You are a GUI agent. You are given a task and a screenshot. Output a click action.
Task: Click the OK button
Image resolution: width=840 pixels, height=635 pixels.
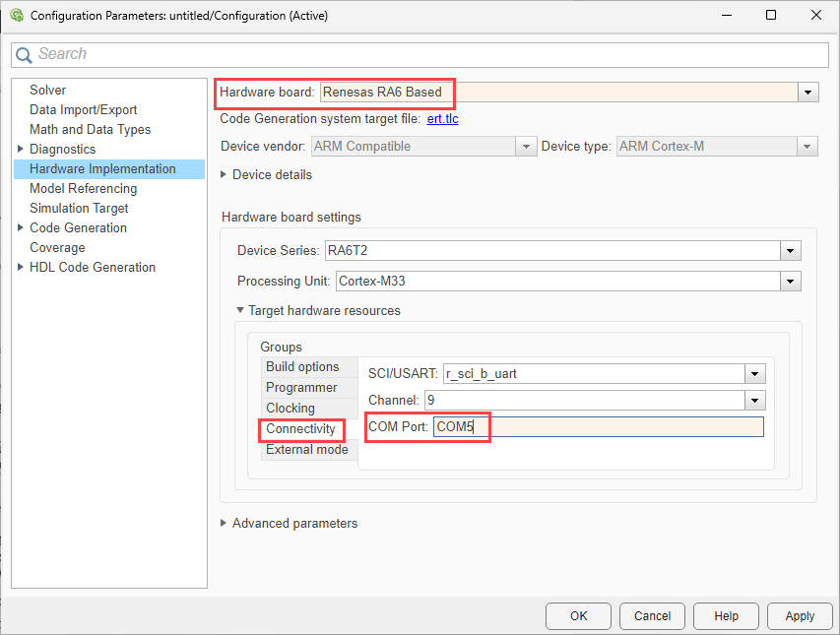point(578,616)
